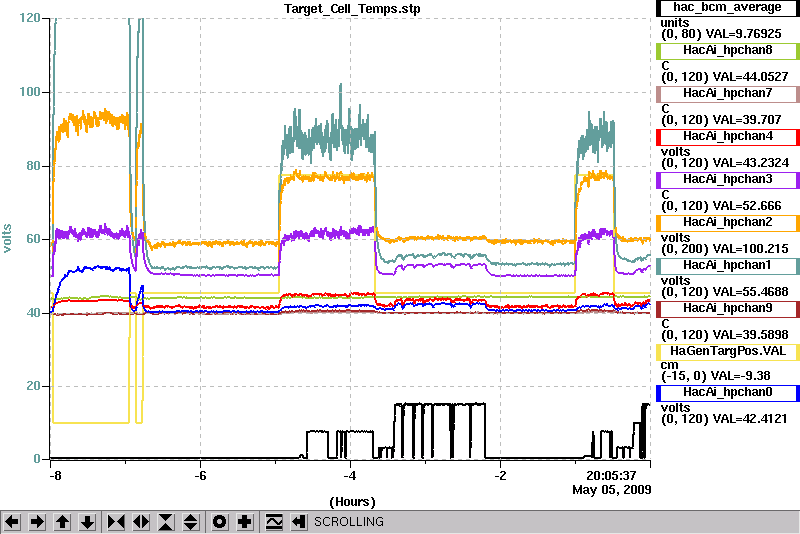The image size is (800, 534).
Task: Click the 120 y-axis tick label
Action: pyautogui.click(x=30, y=18)
